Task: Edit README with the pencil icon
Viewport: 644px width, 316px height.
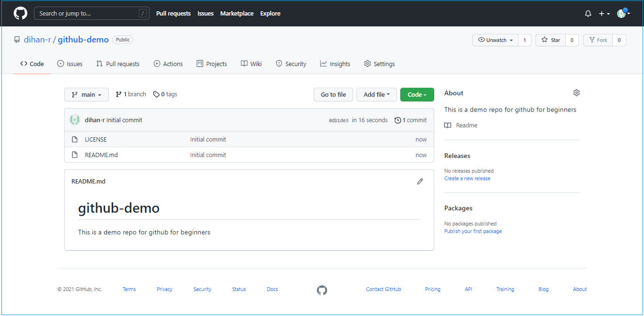Action: (x=420, y=182)
